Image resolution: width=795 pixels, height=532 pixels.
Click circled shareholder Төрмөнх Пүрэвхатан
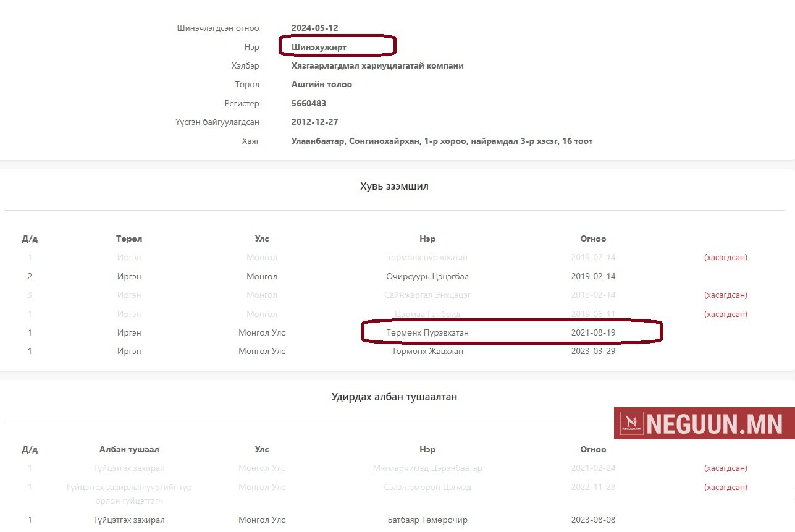[x=427, y=332]
